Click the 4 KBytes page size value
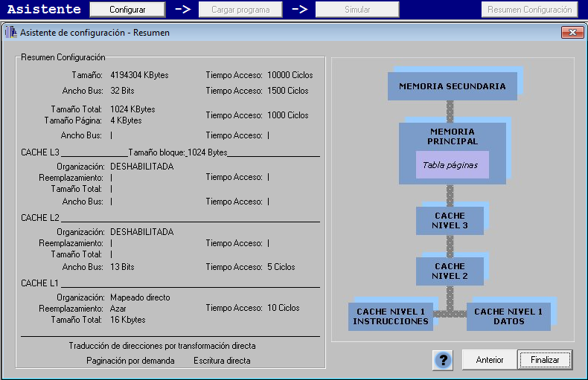 126,120
